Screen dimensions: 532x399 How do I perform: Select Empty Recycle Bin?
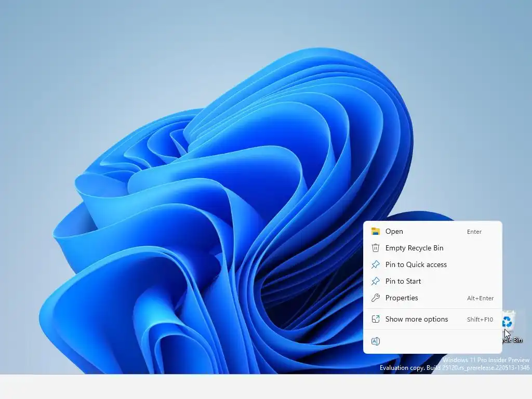point(432,248)
